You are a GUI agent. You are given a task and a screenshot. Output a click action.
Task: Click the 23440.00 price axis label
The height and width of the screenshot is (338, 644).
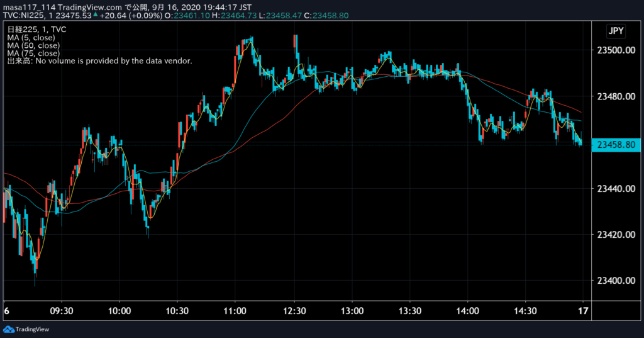pos(616,188)
